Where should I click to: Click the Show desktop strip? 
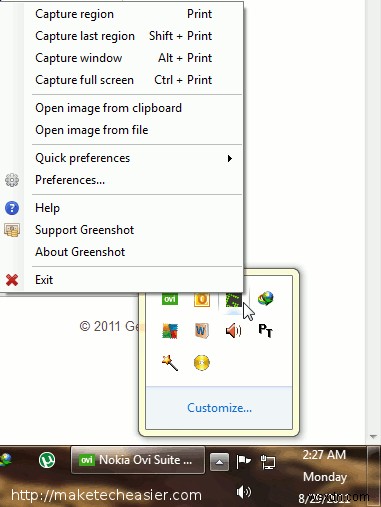pyautogui.click(x=375, y=476)
